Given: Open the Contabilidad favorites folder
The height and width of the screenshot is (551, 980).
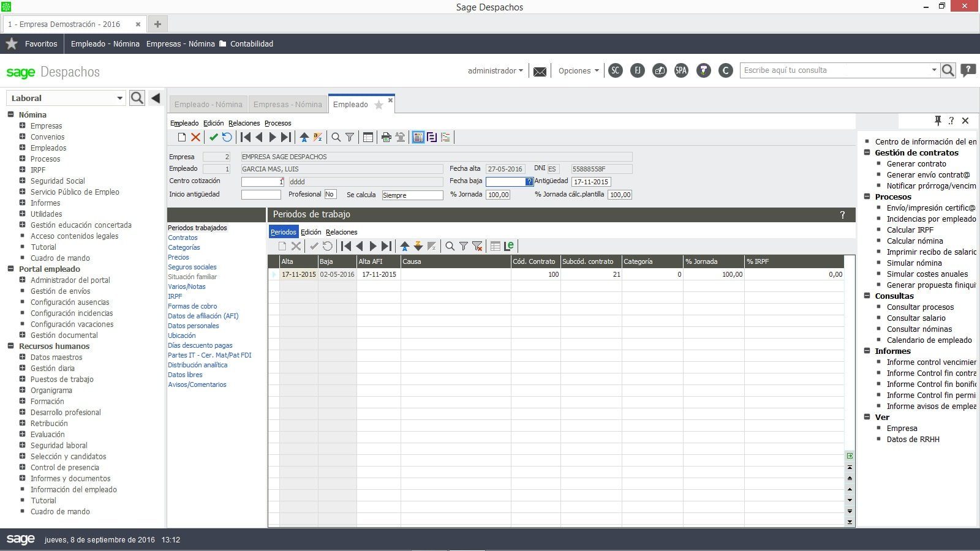Looking at the screenshot, I should [246, 43].
